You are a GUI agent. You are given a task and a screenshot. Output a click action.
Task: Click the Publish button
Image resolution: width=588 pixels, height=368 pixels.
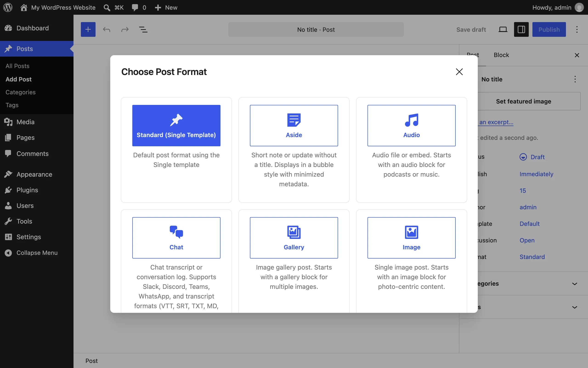(549, 29)
